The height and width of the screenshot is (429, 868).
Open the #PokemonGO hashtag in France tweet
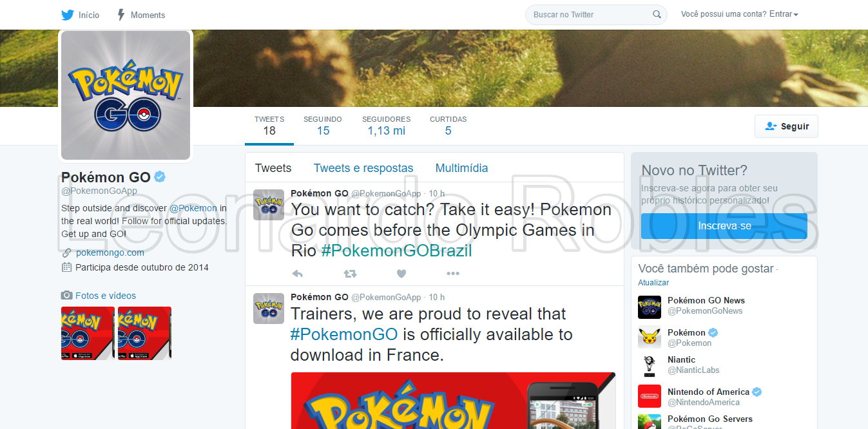(x=344, y=334)
